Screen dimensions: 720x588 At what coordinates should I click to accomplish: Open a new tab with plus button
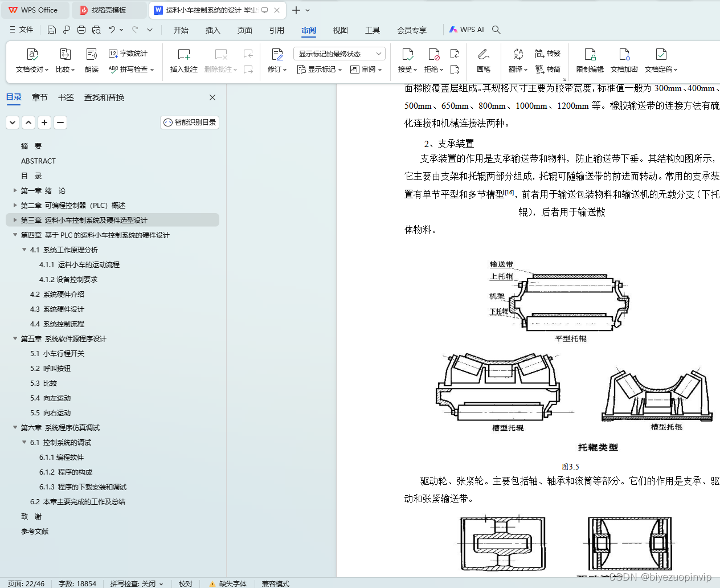click(x=296, y=10)
